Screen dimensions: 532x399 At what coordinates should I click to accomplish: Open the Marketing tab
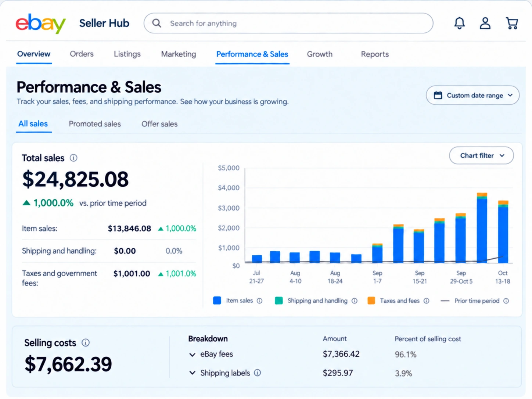(x=179, y=54)
